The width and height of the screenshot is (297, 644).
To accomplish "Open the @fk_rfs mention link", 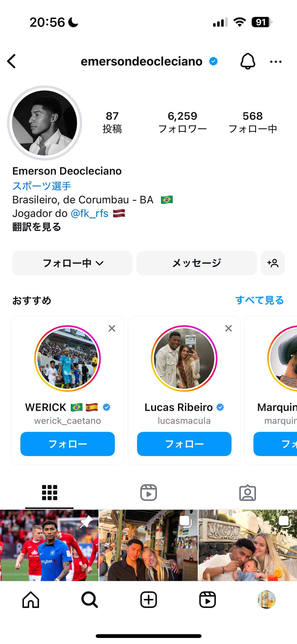I will pos(90,213).
